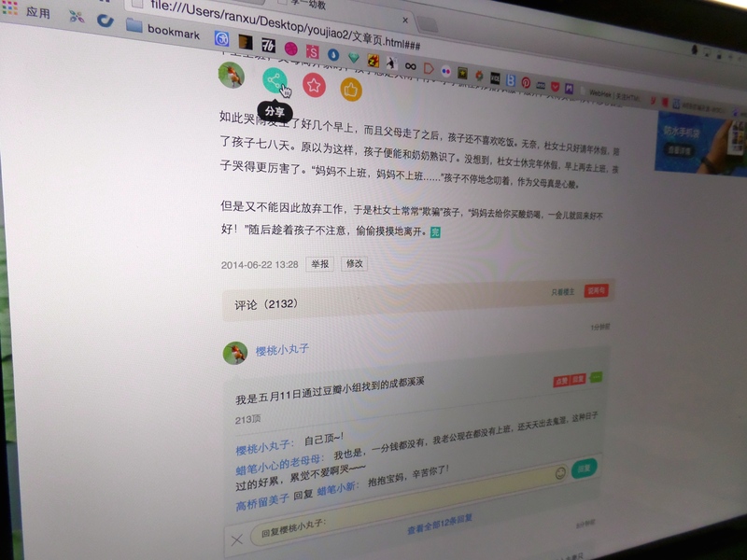This screenshot has height=560, width=747.
Task: Click 查看全部12条回复 link
Action: pyautogui.click(x=440, y=525)
